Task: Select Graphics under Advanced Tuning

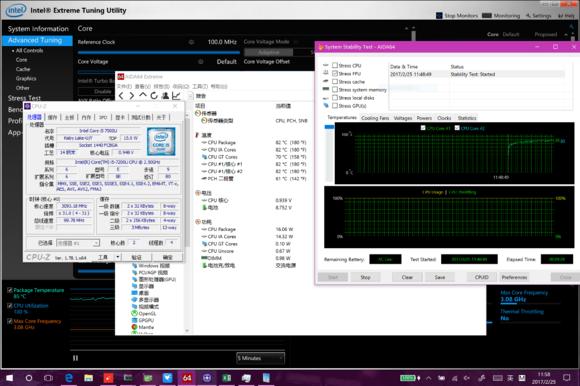Action: click(26, 78)
